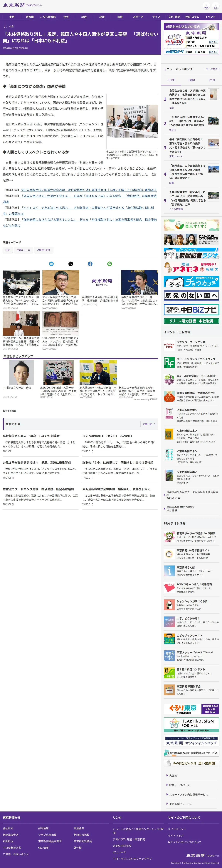Image resolution: width=222 pixels, height=868 pixels.
Task: Open the 検索 search icon in the header
Action: pos(206,6)
